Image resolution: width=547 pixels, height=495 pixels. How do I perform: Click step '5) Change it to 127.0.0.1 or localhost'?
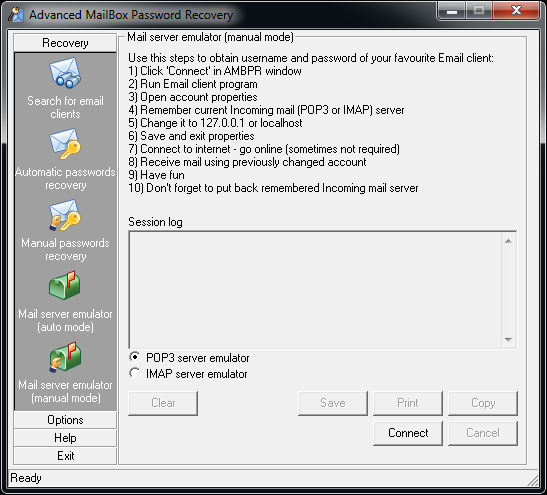[215, 123]
